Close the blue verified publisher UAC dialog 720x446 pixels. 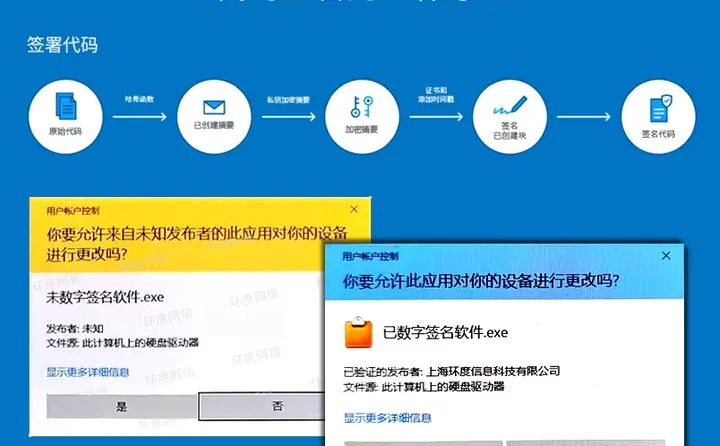pyautogui.click(x=666, y=256)
